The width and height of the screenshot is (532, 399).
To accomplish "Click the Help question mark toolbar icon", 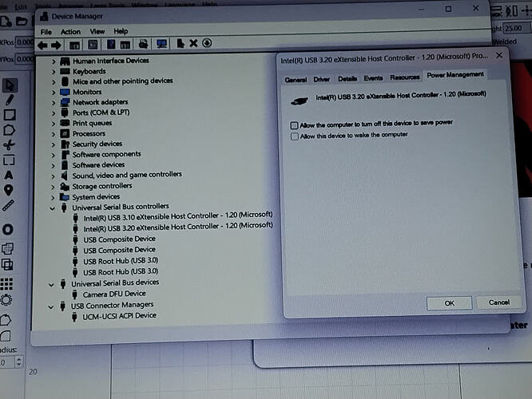I will (x=110, y=44).
